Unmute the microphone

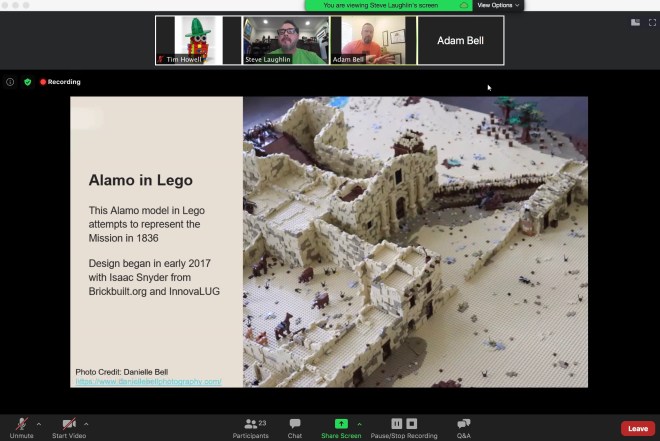click(x=22, y=424)
